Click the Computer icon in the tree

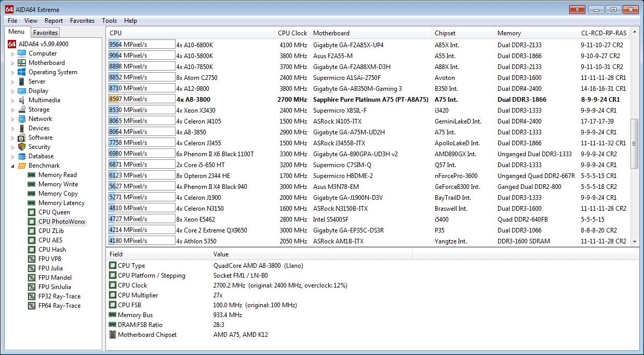coord(22,53)
